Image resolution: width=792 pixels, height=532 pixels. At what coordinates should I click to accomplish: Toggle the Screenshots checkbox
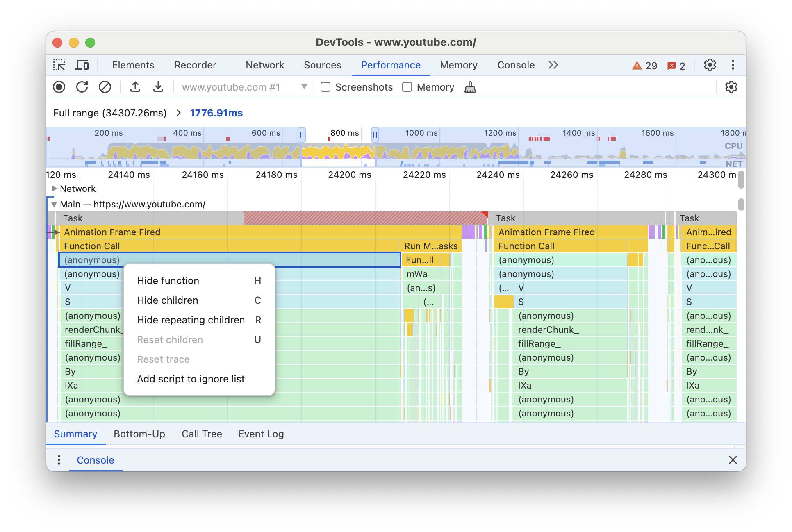[325, 87]
